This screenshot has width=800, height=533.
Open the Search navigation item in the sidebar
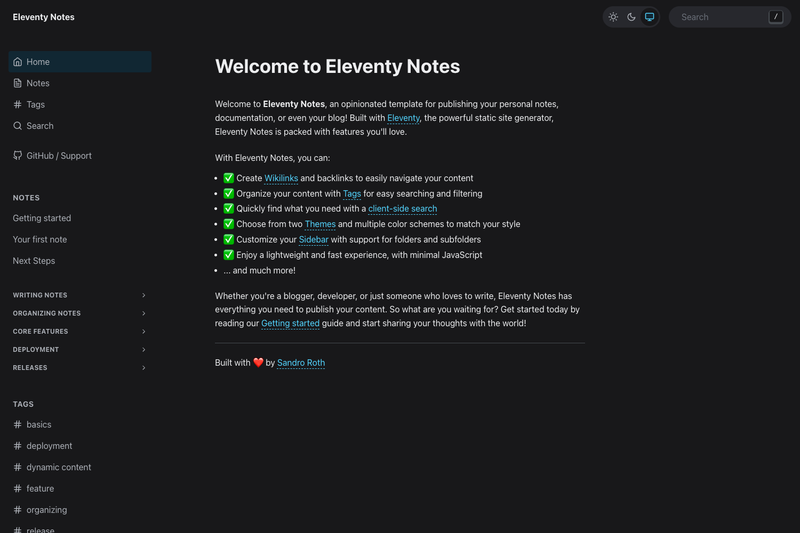pyautogui.click(x=80, y=126)
